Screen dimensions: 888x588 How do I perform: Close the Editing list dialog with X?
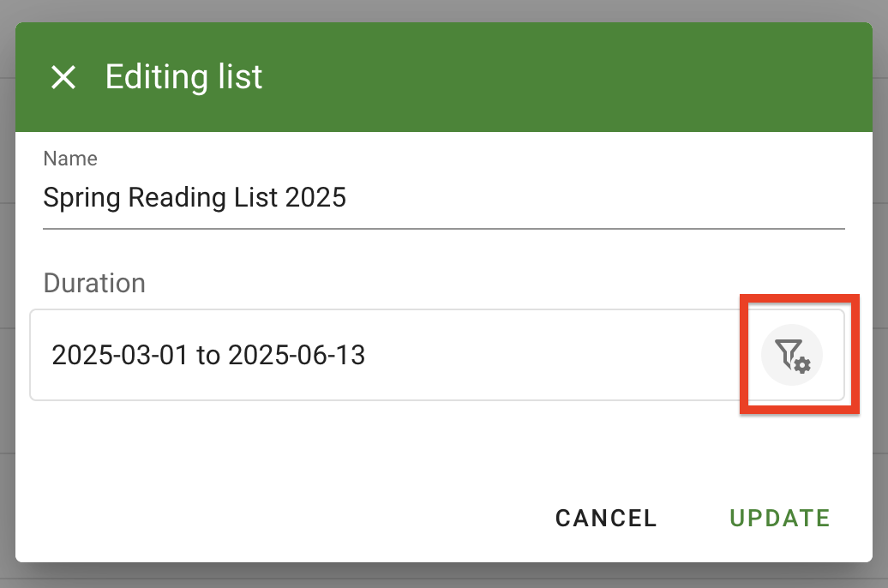[x=63, y=78]
